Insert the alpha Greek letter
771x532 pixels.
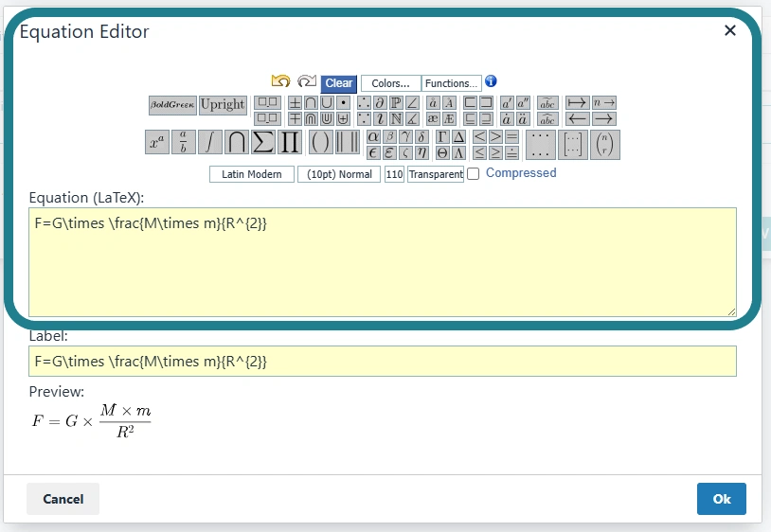(373, 136)
